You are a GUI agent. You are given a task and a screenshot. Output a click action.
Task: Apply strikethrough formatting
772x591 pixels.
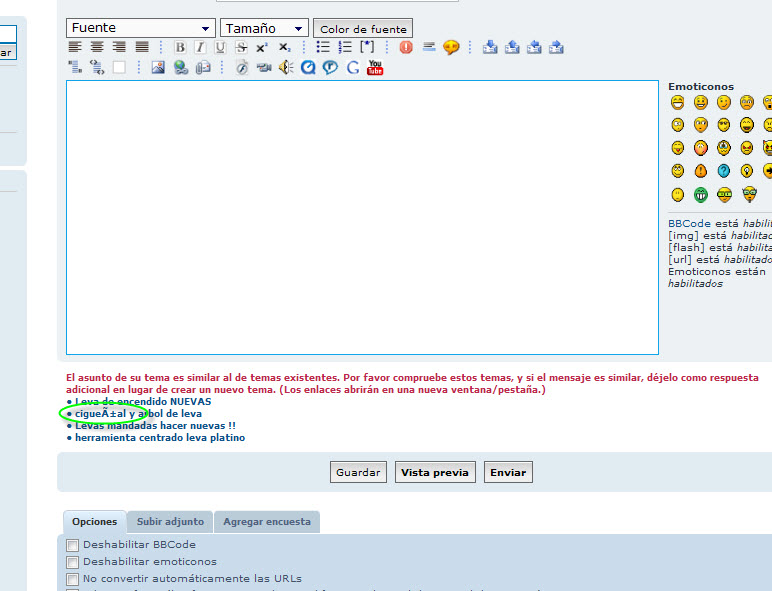[x=241, y=47]
